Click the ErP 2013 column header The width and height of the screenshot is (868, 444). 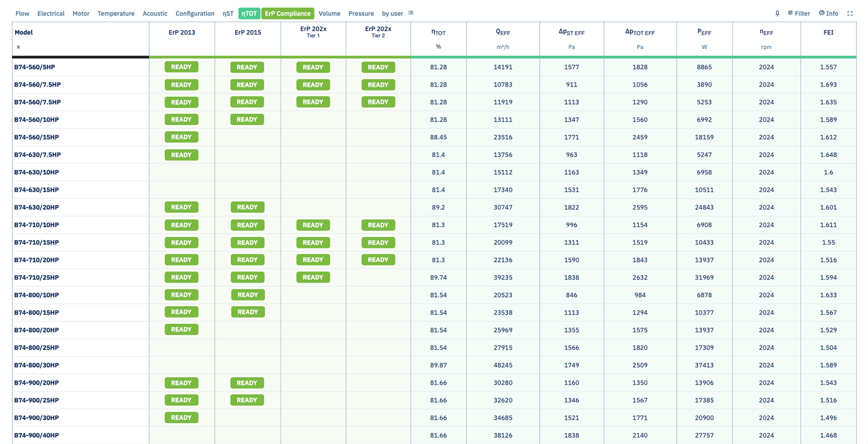click(182, 33)
